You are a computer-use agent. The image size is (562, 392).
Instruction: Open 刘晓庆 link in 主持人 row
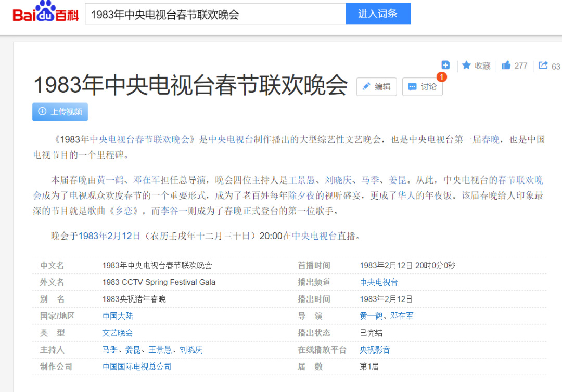click(190, 350)
